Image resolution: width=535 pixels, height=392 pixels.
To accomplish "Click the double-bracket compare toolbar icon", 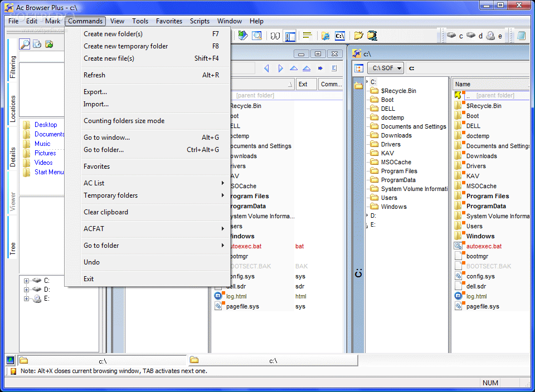I will click(275, 36).
